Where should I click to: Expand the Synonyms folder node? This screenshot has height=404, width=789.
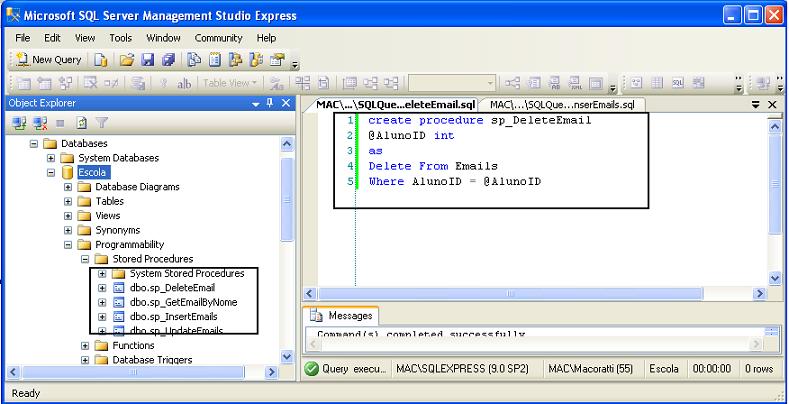68,230
